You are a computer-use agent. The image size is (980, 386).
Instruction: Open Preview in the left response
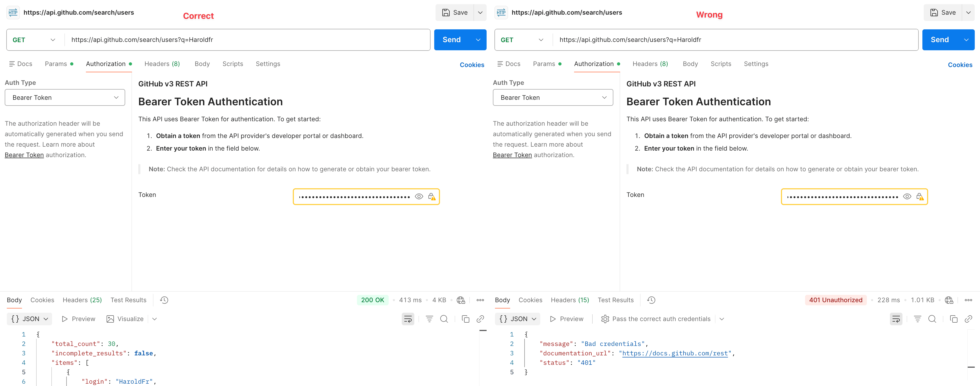(78, 319)
